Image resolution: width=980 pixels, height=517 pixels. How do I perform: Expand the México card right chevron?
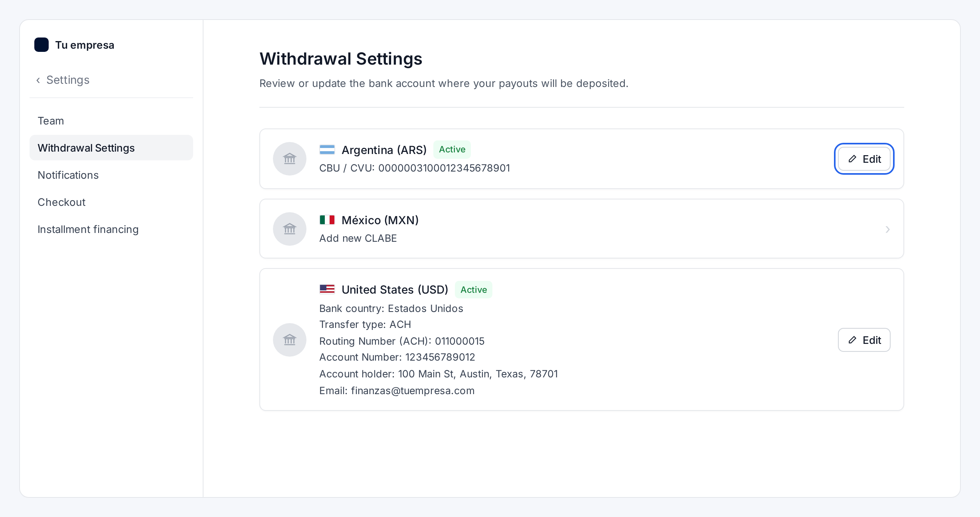click(887, 229)
